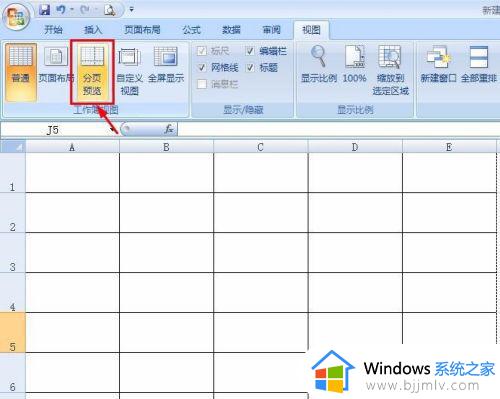Screen dimensions: 500x399
Task: Select row 2 header
Action: (13, 213)
